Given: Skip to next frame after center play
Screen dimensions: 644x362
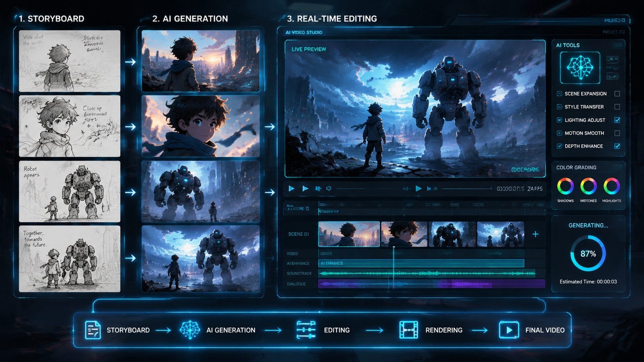Looking at the screenshot, I should (x=429, y=188).
